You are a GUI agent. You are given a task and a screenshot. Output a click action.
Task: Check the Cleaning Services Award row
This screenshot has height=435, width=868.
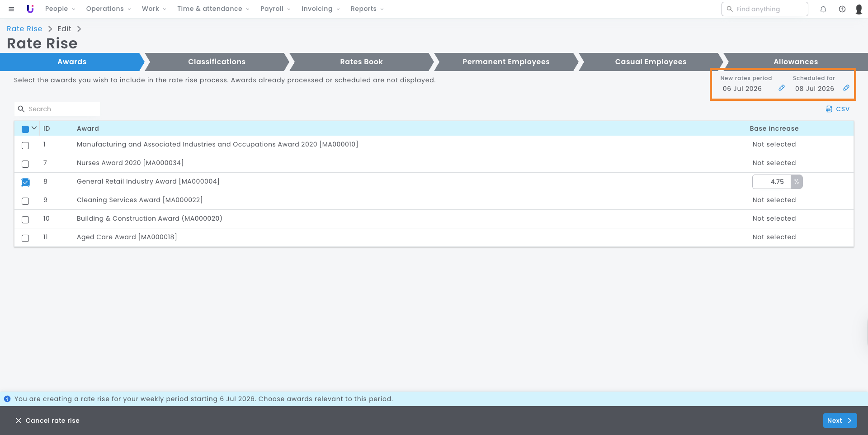[x=25, y=201]
